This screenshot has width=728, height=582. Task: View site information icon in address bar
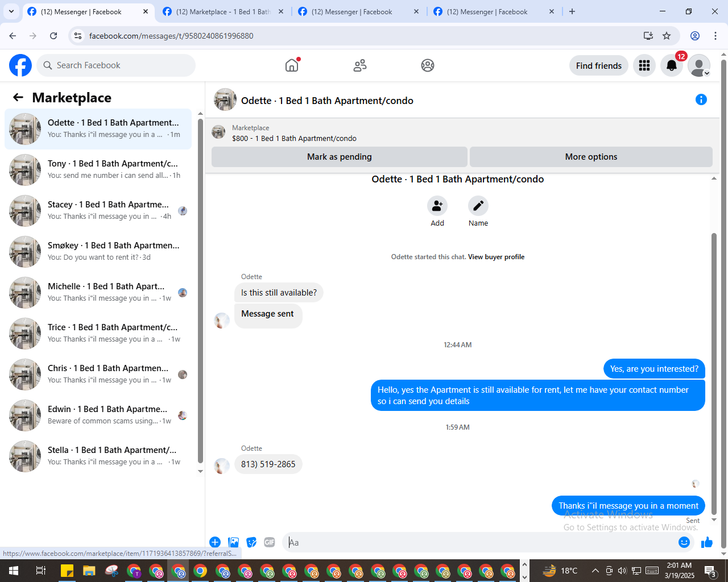78,36
